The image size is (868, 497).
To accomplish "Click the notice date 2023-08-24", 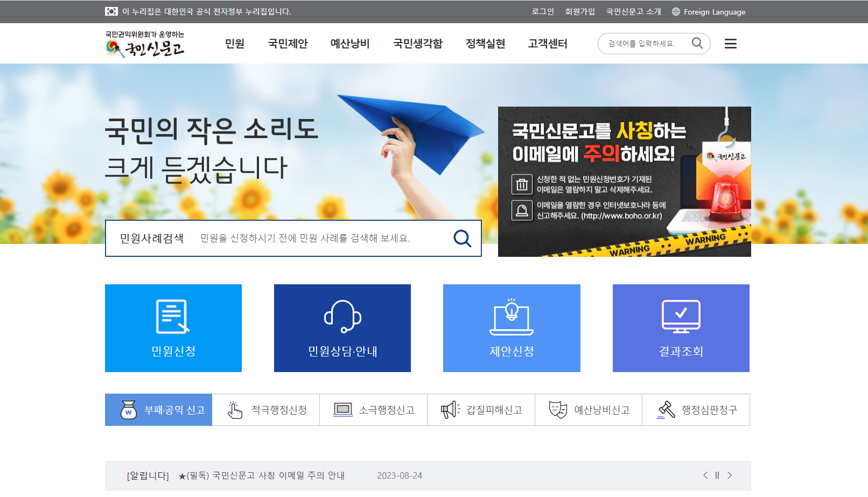I will click(400, 475).
